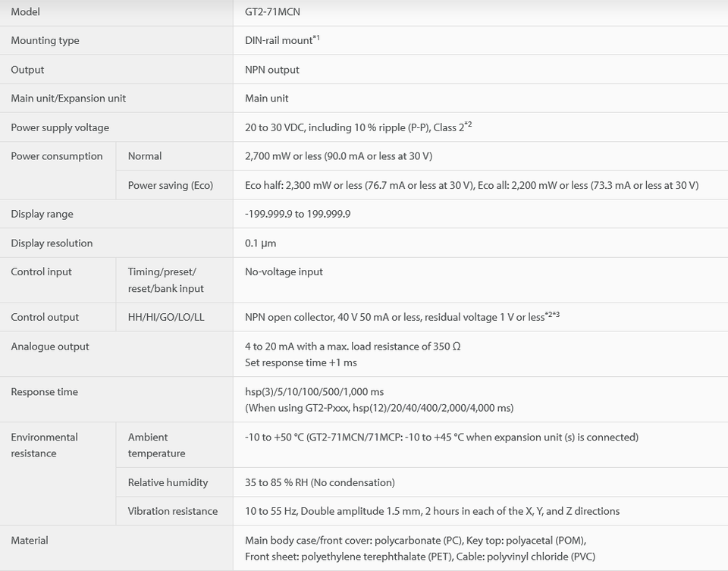This screenshot has width=728, height=571.
Task: Click the Power consumption Normal sub-label
Action: (x=145, y=156)
